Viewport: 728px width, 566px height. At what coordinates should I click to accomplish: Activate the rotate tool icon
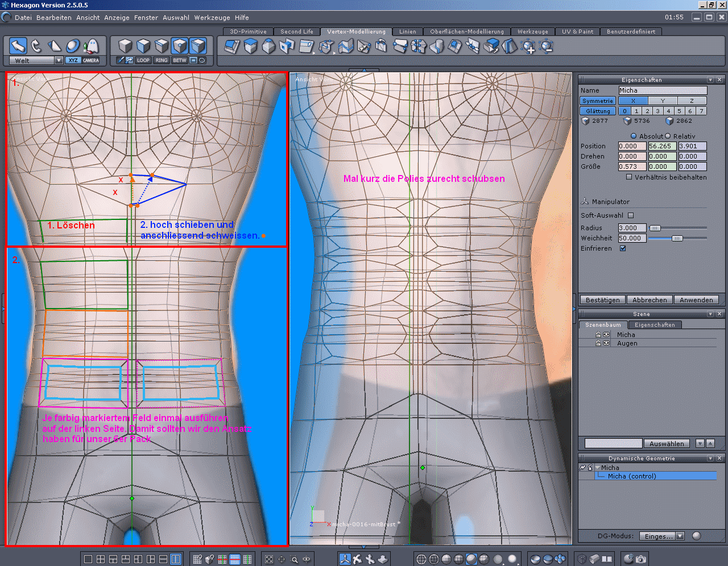(x=36, y=46)
